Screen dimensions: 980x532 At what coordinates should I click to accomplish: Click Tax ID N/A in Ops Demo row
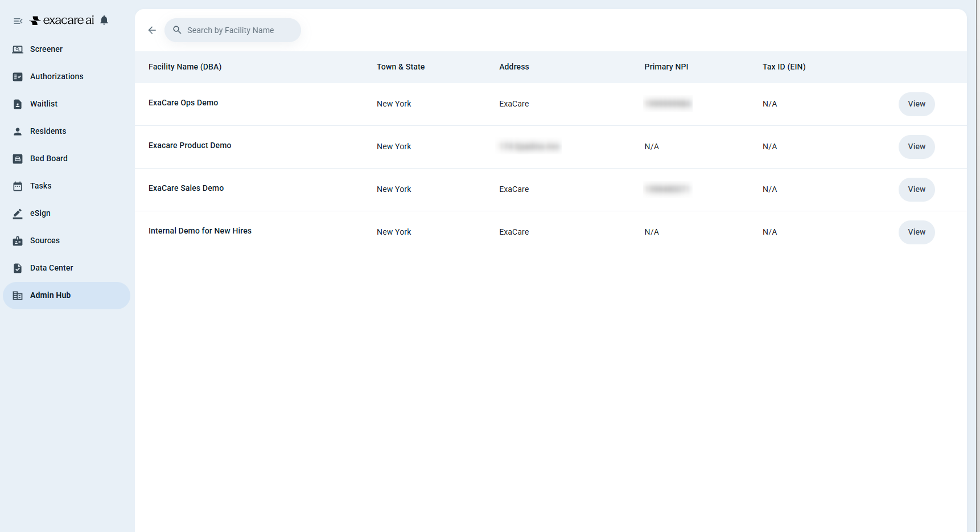(x=770, y=104)
